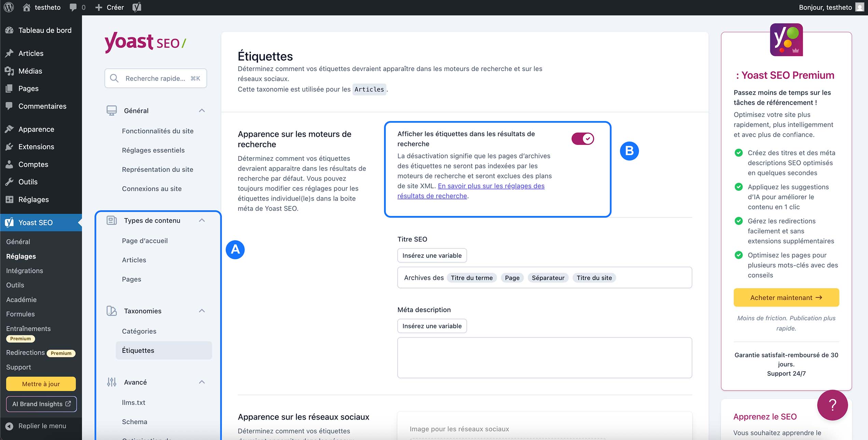This screenshot has width=868, height=440.
Task: Click the WordPress logo in the admin bar
Action: 9,7
